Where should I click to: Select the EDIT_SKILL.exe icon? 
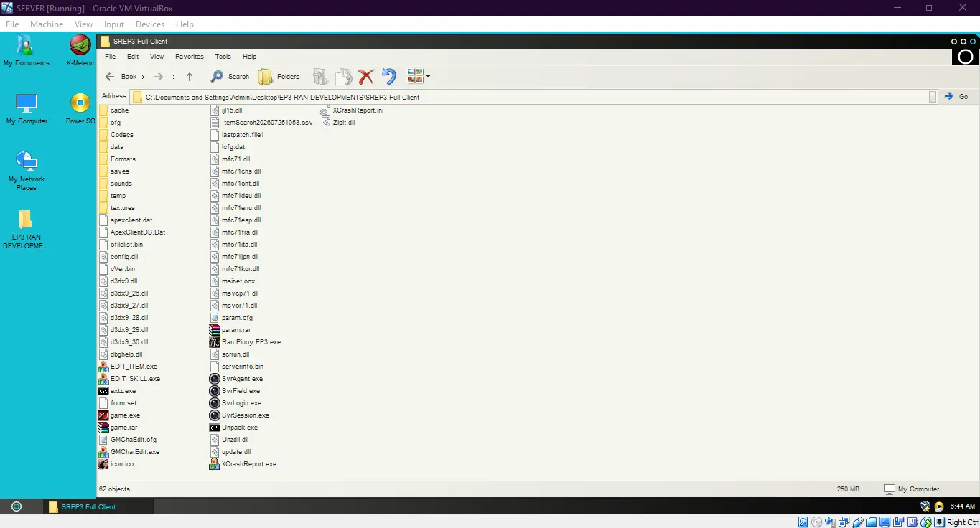103,379
